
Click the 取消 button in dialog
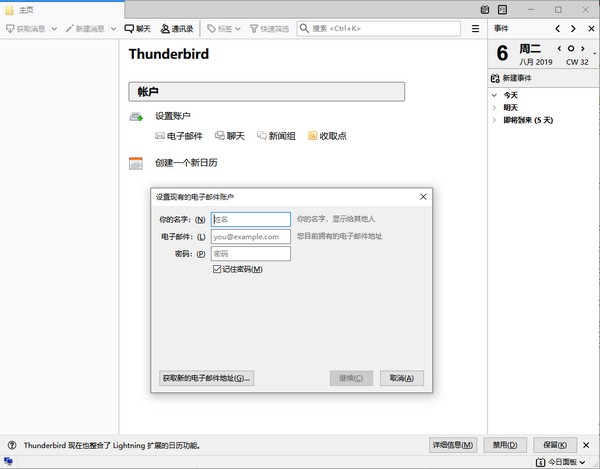403,378
